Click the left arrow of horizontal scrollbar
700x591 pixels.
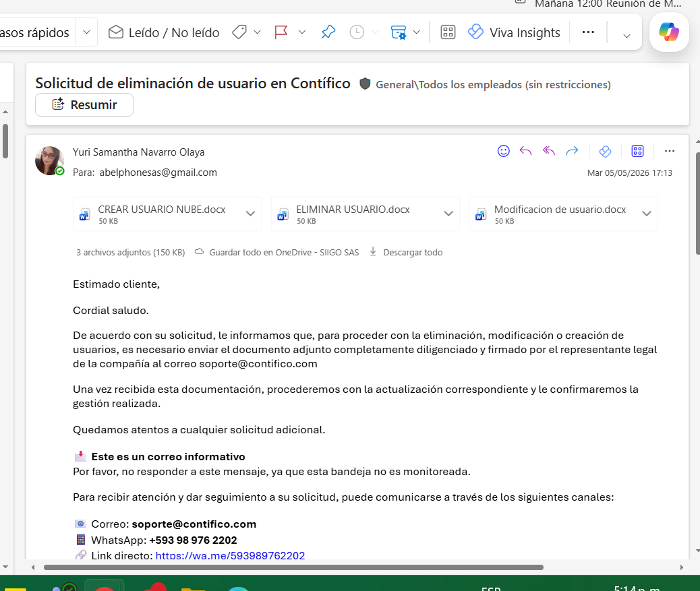point(33,567)
